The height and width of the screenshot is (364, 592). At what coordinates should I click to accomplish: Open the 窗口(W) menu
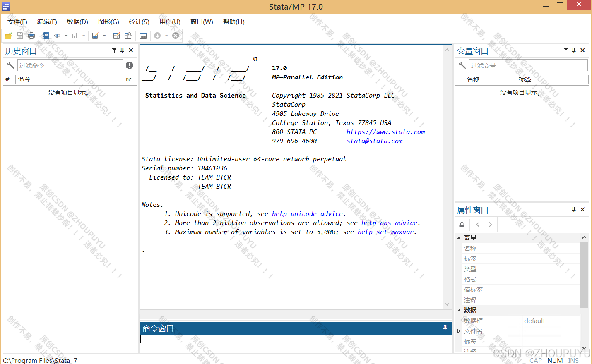[202, 22]
